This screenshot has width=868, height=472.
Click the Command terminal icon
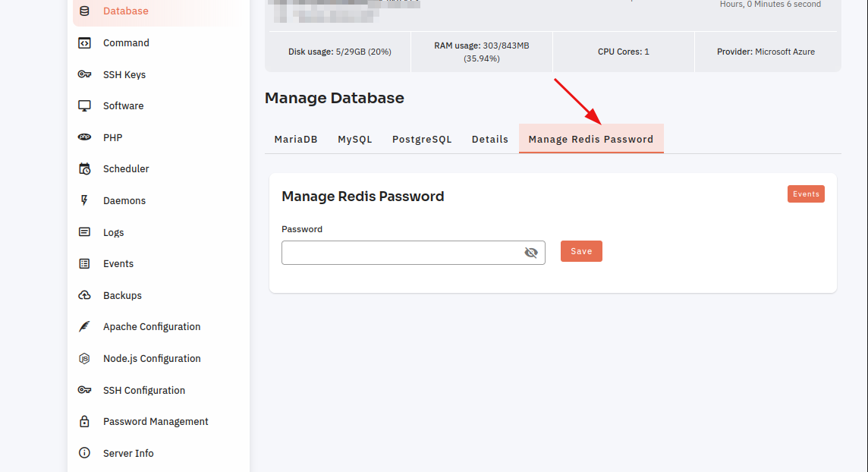84,43
